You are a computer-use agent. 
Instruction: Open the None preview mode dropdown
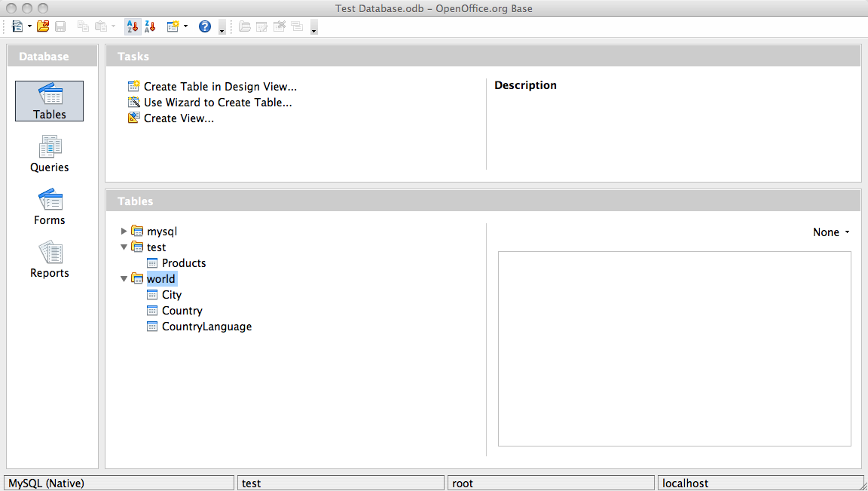pos(831,232)
